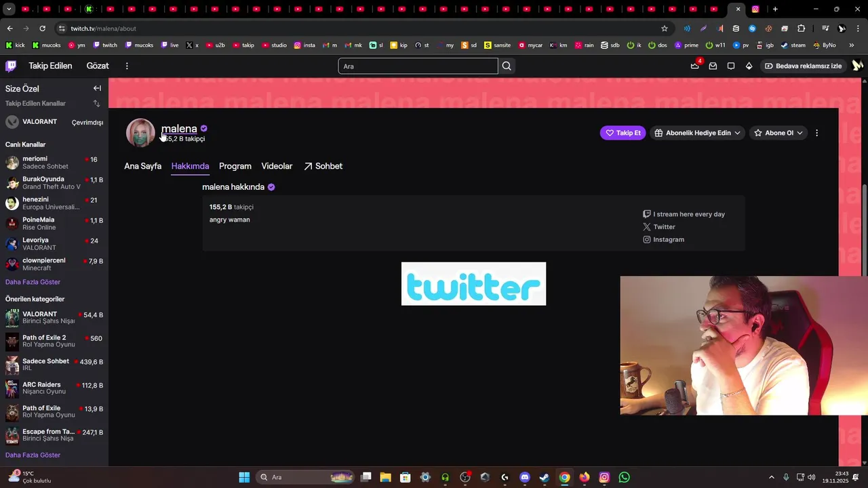Open the ARC Raiders category
This screenshot has height=488, width=868.
[54, 388]
